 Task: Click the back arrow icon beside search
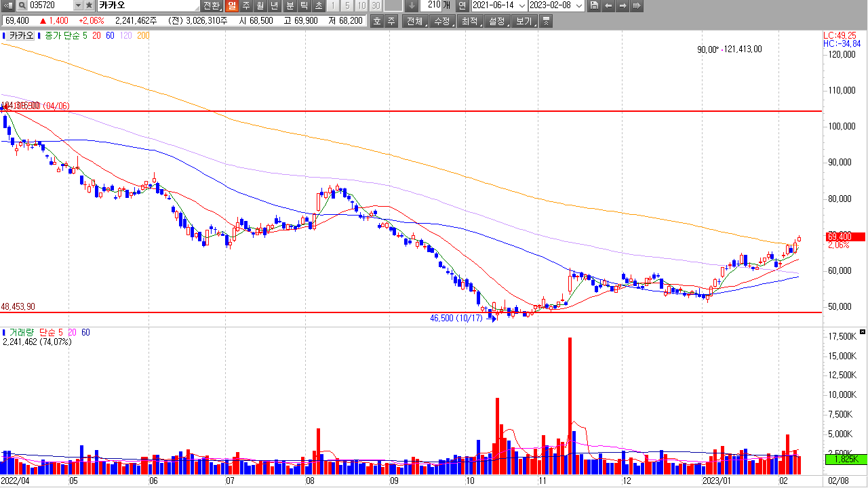pyautogui.click(x=7, y=5)
